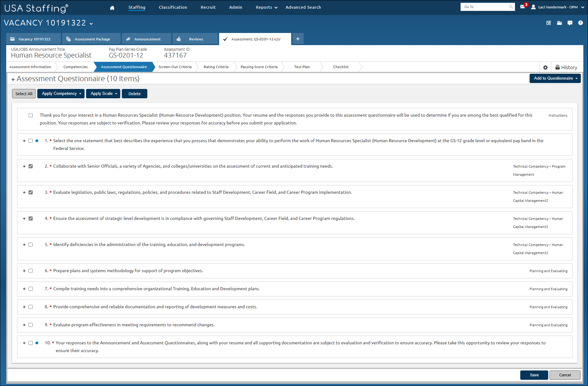Image resolution: width=588 pixels, height=386 pixels.
Task: Open the comments speech bubble icon
Action: pyautogui.click(x=570, y=23)
